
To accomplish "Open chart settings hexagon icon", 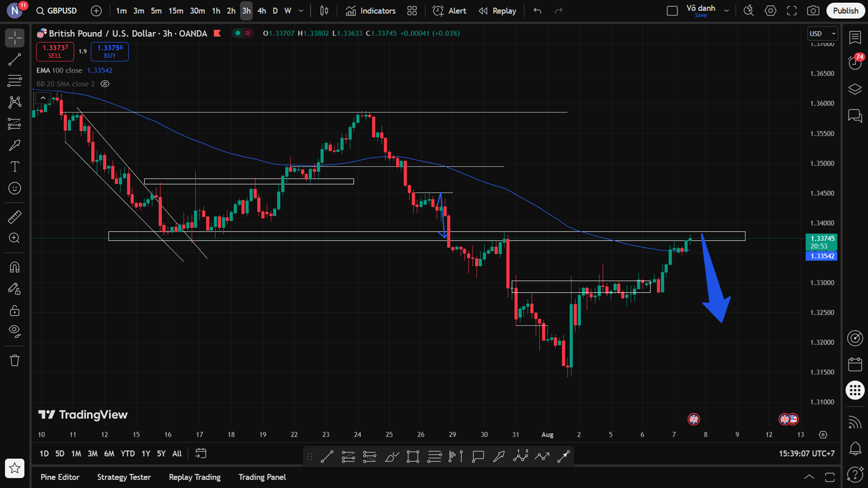I will (x=770, y=11).
